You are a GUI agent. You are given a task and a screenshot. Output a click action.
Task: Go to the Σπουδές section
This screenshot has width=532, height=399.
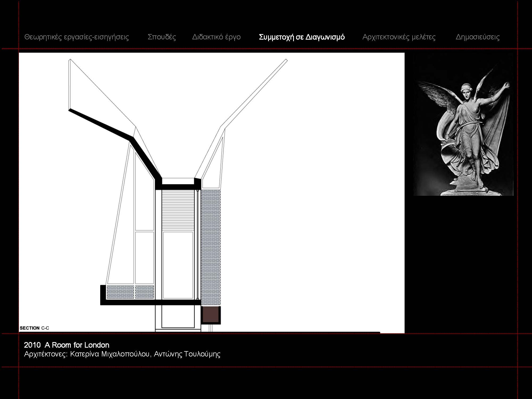pos(162,37)
